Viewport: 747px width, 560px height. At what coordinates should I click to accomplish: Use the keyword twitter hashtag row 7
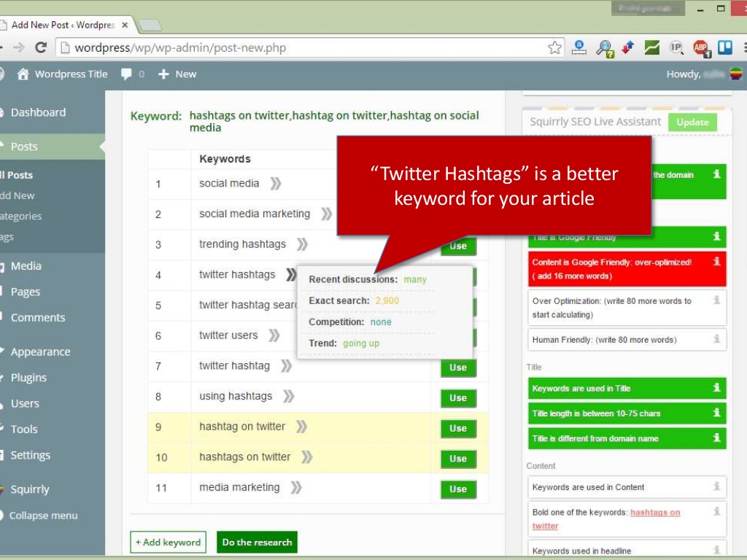458,367
